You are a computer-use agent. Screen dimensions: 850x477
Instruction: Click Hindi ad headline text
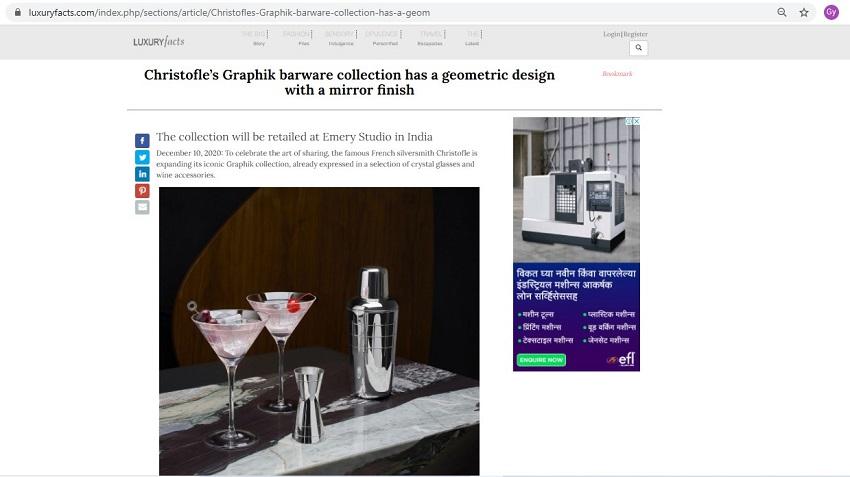pyautogui.click(x=576, y=285)
